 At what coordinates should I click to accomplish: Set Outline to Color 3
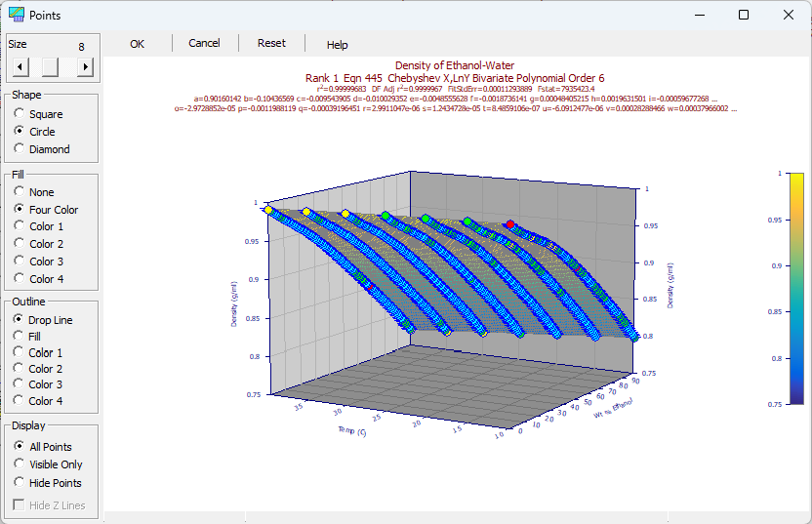click(38, 384)
